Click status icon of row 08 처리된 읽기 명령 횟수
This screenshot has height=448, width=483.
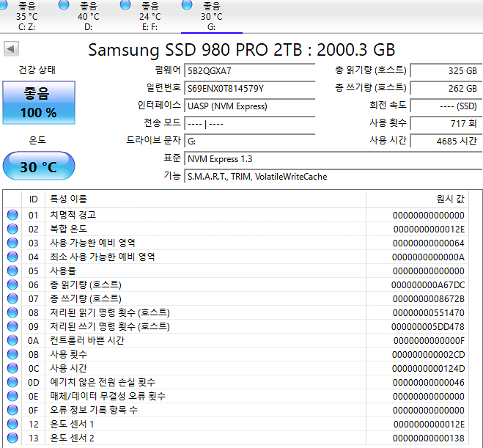(12, 312)
